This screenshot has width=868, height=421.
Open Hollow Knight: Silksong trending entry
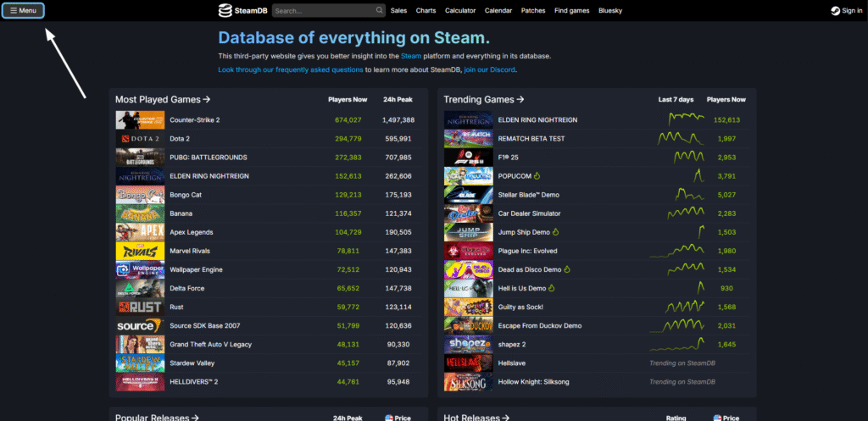pyautogui.click(x=534, y=382)
